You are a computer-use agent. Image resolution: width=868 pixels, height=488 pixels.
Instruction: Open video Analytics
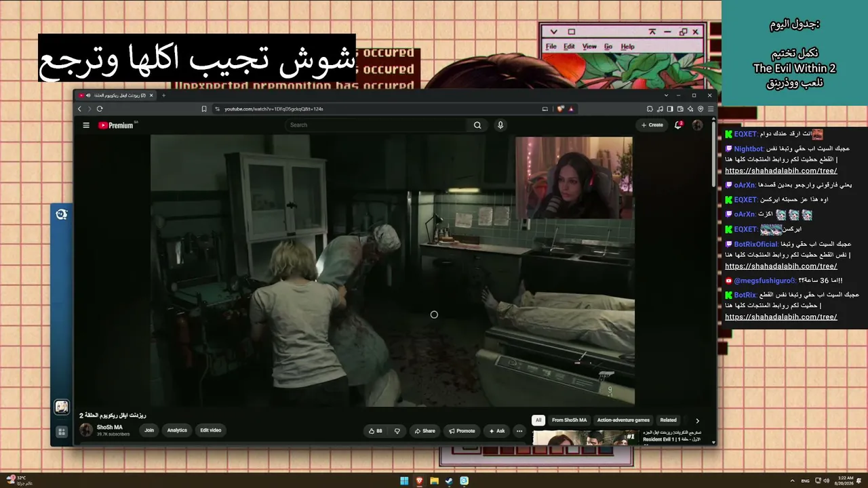(177, 430)
